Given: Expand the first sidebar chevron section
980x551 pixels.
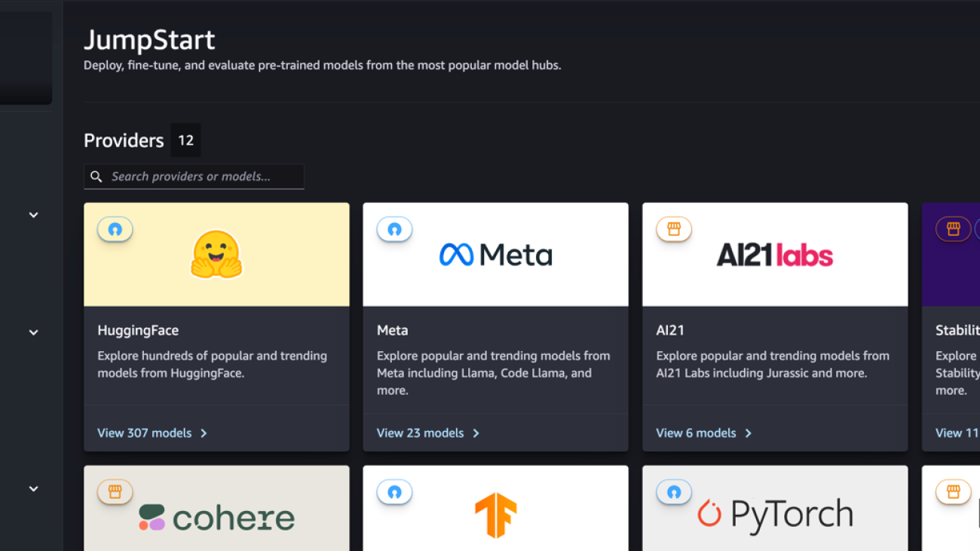Looking at the screenshot, I should tap(33, 215).
